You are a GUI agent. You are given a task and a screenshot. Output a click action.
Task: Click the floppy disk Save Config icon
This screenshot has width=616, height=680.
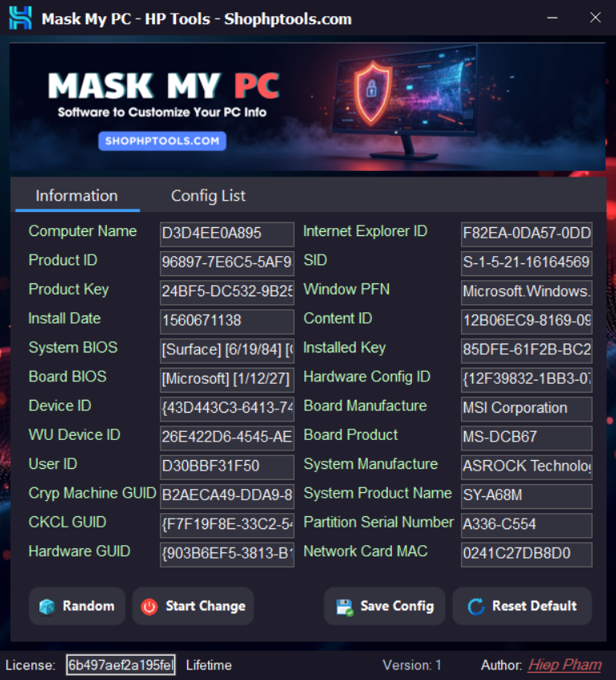[x=345, y=607]
